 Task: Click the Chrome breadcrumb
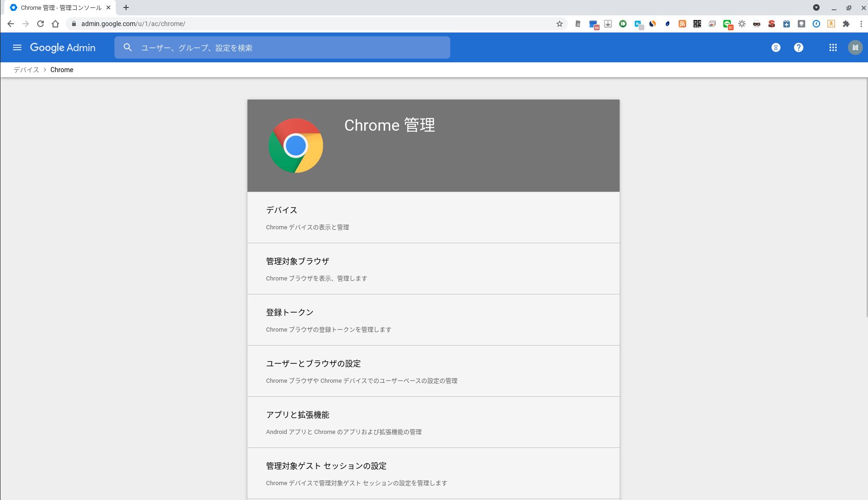tap(62, 70)
